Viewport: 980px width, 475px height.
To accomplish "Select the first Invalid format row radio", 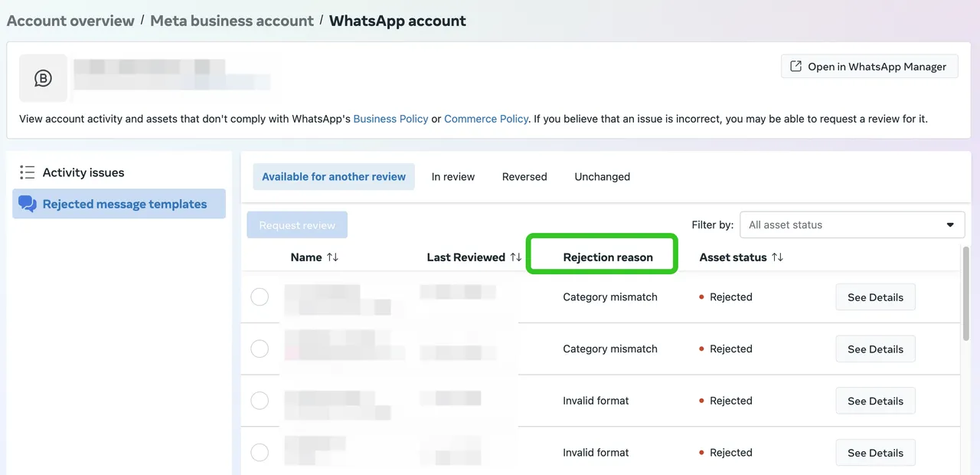I will (260, 401).
